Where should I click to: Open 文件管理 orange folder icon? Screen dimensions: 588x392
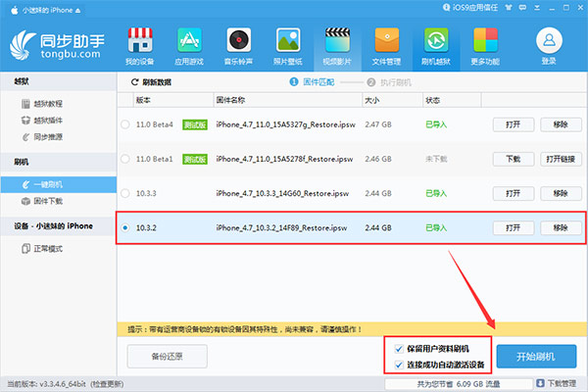tap(387, 40)
